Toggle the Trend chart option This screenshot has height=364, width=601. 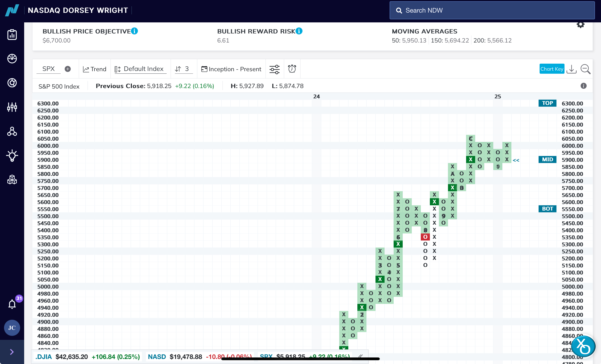point(95,69)
